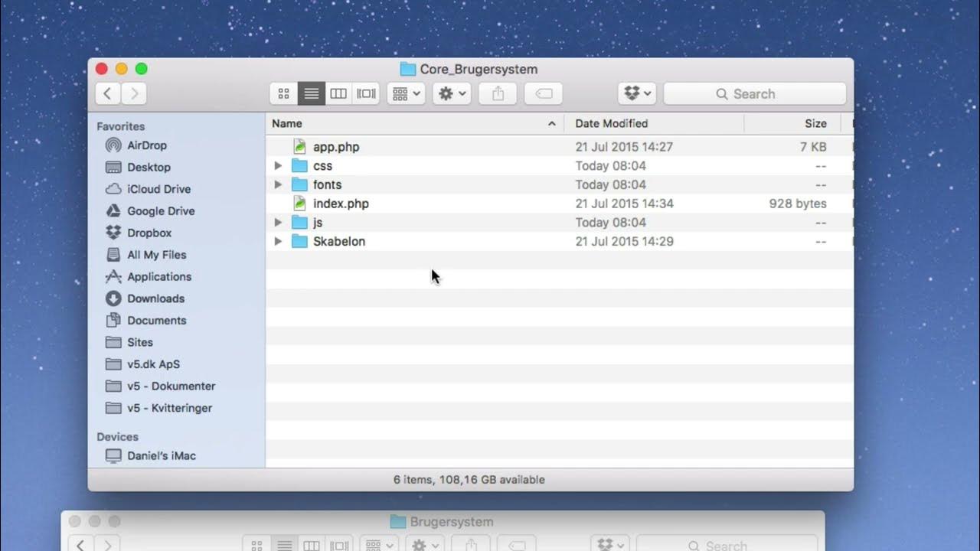Click the Share button
Viewport: 980px width, 551px height.
[x=497, y=93]
